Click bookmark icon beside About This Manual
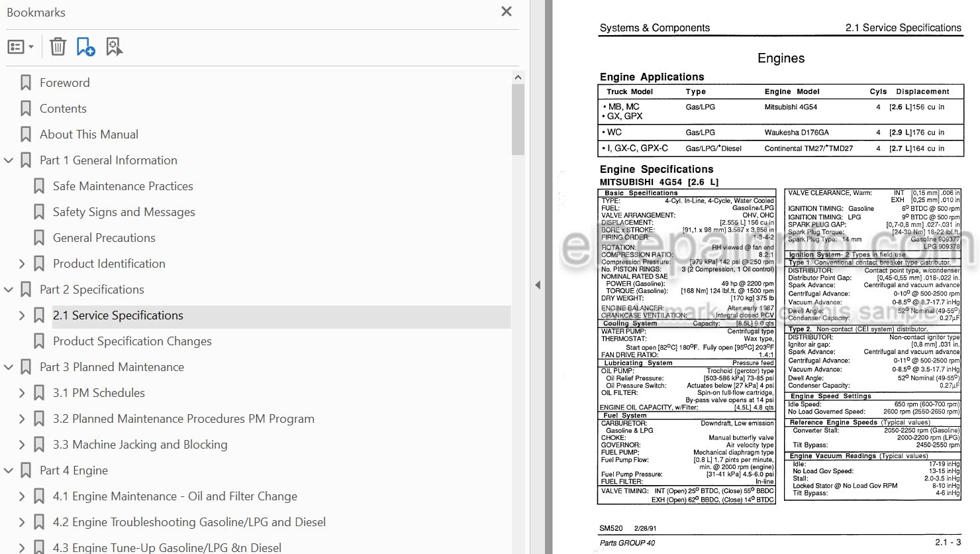This screenshot has width=980, height=554. click(x=26, y=135)
